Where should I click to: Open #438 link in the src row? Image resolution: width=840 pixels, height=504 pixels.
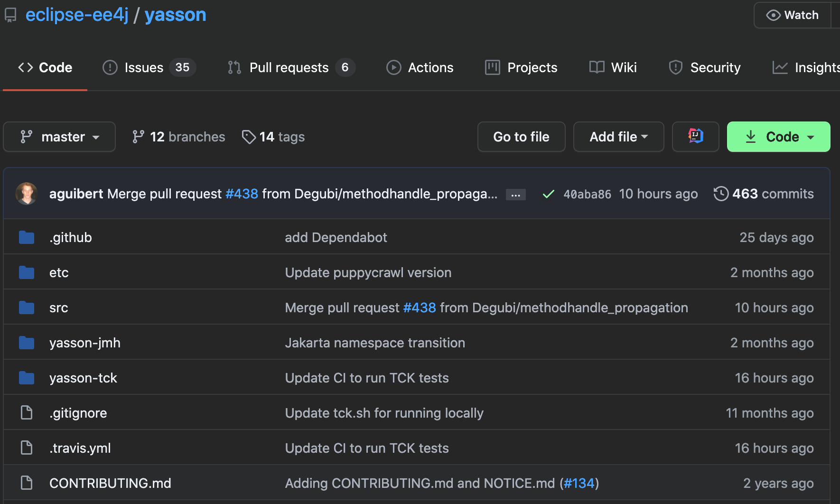coord(420,308)
